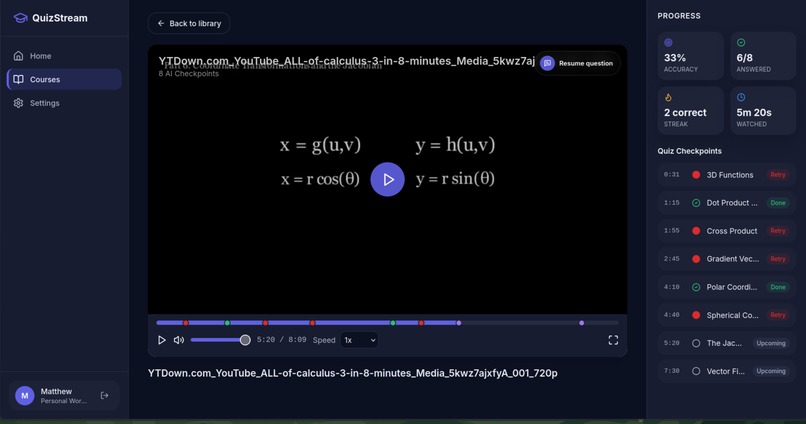This screenshot has width=806, height=424.
Task: Click Upcoming badge on The Jac...
Action: (x=771, y=343)
